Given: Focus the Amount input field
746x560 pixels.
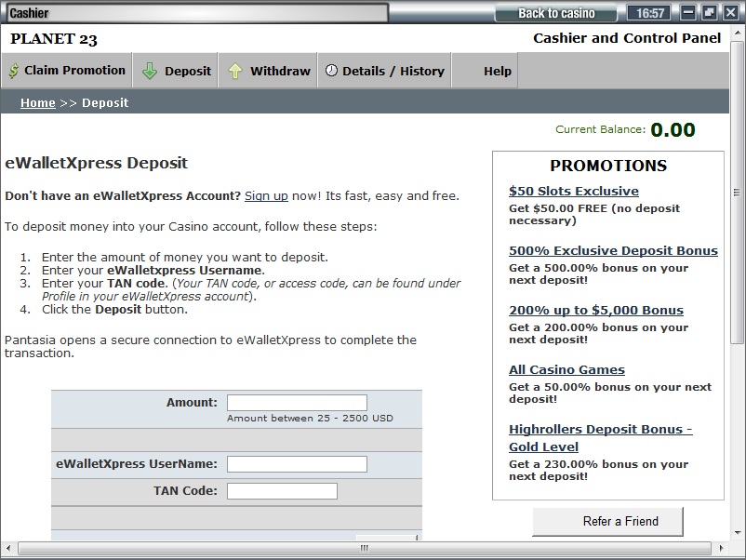Looking at the screenshot, I should coord(297,403).
